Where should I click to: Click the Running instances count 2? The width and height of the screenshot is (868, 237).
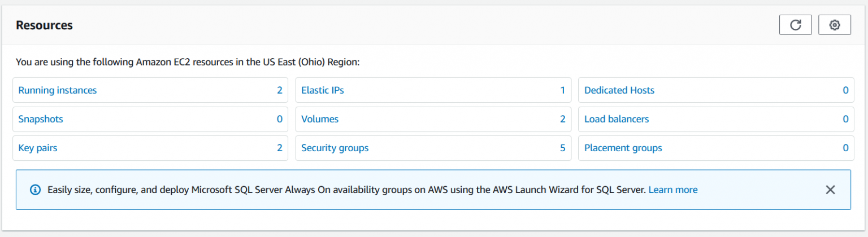click(280, 90)
